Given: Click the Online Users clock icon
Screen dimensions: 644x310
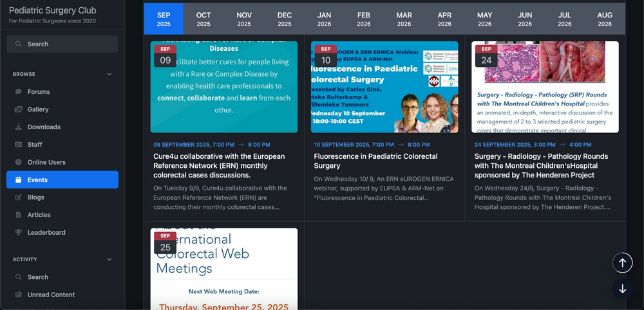Looking at the screenshot, I should click(18, 162).
